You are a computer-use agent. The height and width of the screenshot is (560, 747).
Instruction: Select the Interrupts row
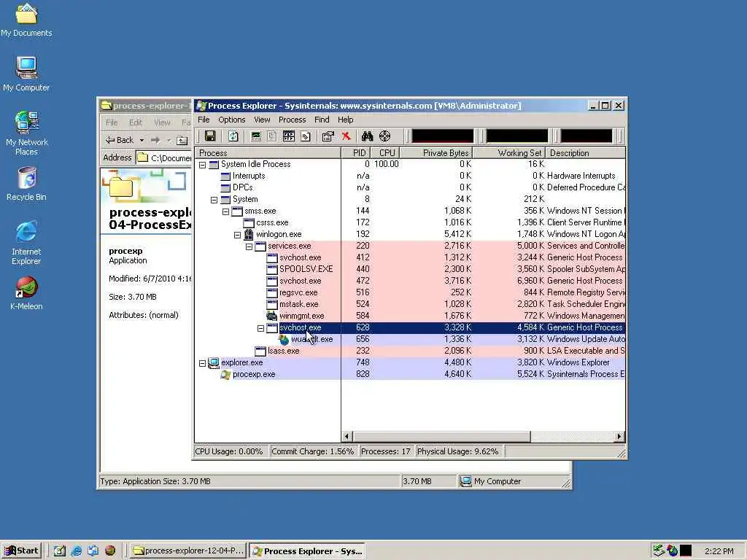(x=410, y=176)
